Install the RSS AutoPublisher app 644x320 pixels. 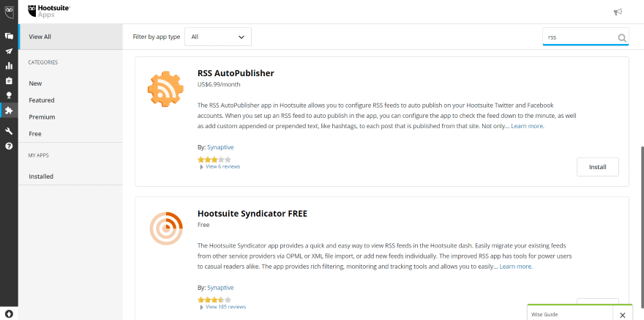click(598, 167)
